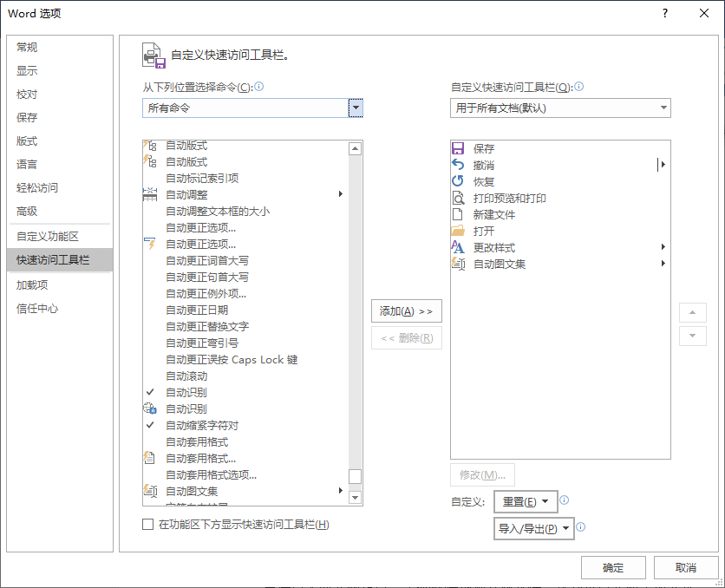Click the << 删除(R) button
Image resolution: width=725 pixels, height=588 pixels.
click(407, 338)
